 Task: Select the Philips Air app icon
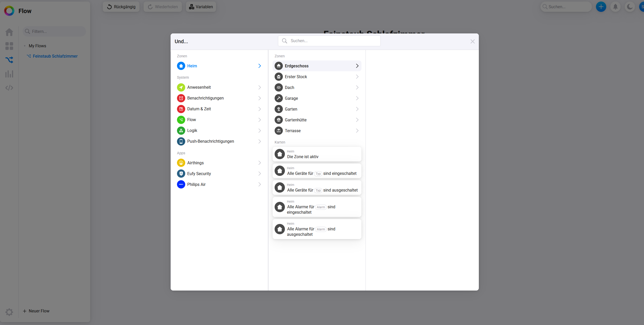tap(181, 184)
